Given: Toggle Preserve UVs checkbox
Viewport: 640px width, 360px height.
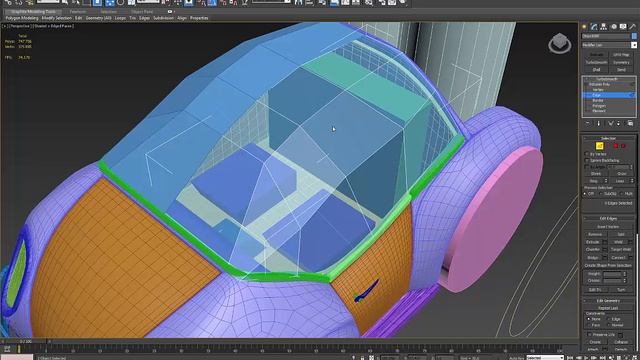Looking at the screenshot, I should coord(589,334).
